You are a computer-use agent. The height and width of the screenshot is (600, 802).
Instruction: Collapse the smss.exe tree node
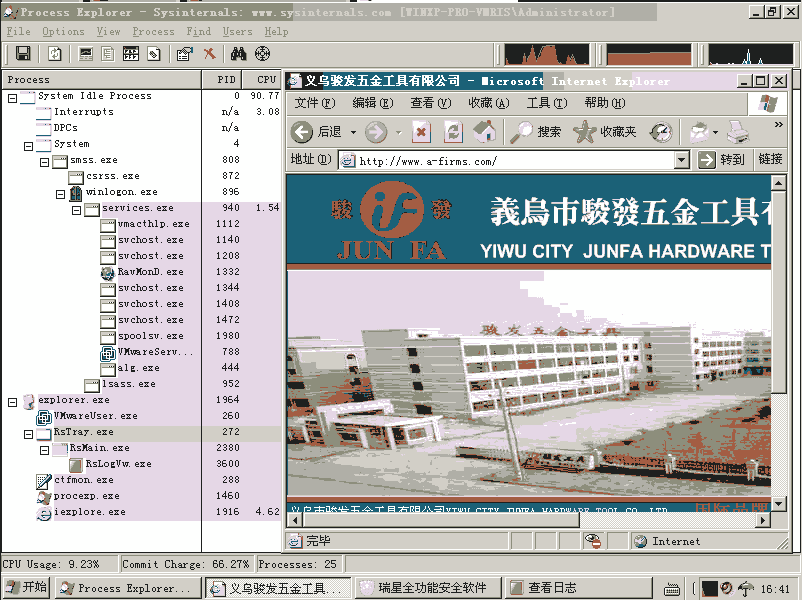(x=44, y=163)
